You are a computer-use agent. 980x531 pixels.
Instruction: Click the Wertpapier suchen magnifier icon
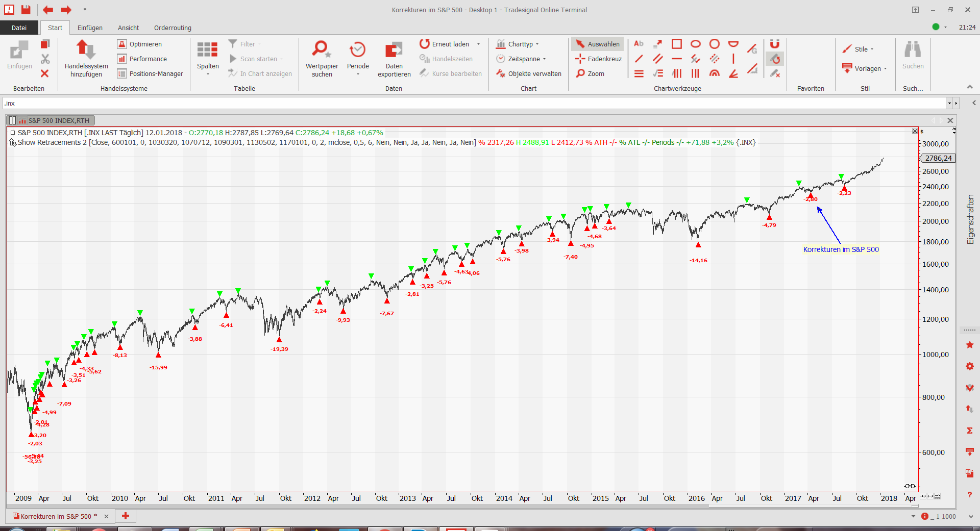[x=321, y=50]
